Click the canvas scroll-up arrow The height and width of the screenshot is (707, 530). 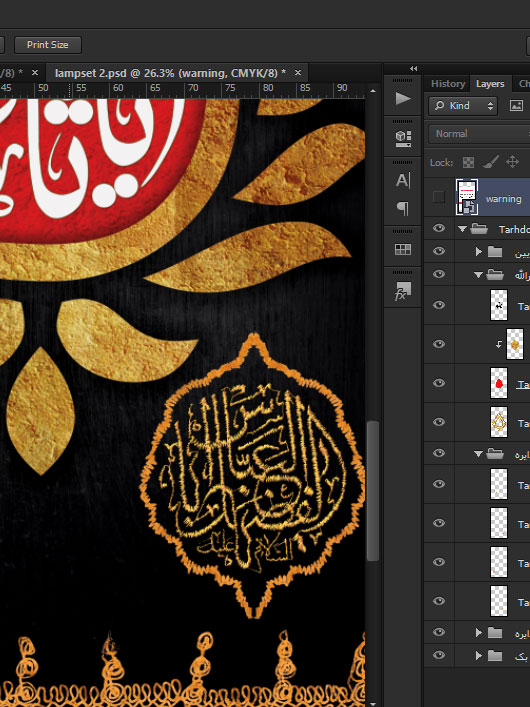(373, 91)
